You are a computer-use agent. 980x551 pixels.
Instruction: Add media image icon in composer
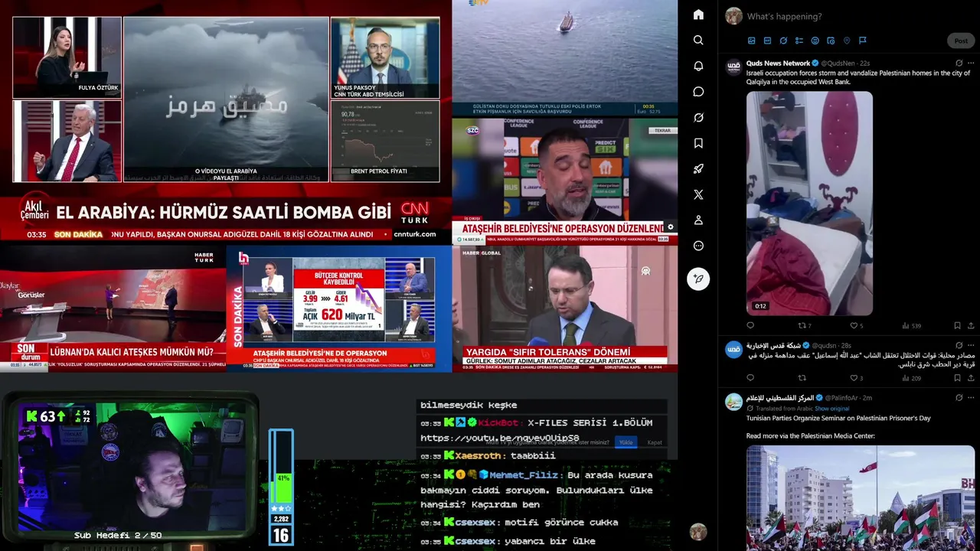(x=751, y=41)
